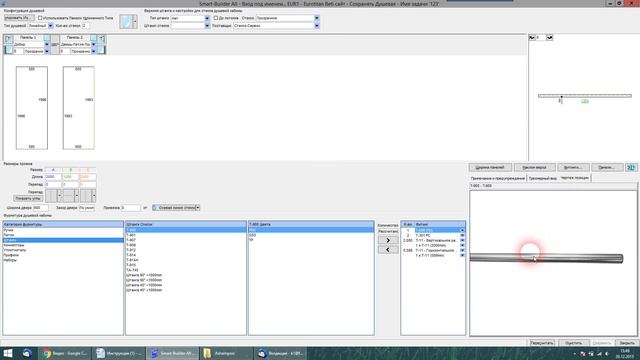
Task: Remove item with left arrow button
Action: pos(388,250)
